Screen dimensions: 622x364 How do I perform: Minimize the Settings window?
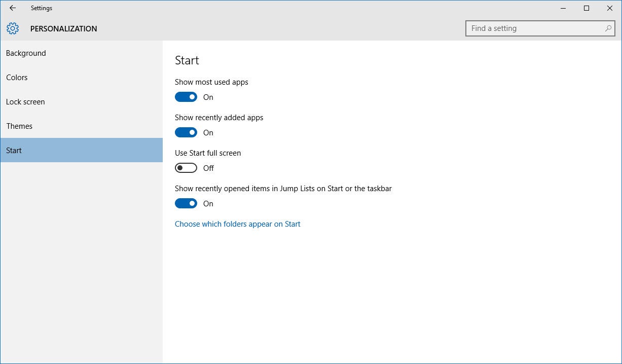click(563, 8)
